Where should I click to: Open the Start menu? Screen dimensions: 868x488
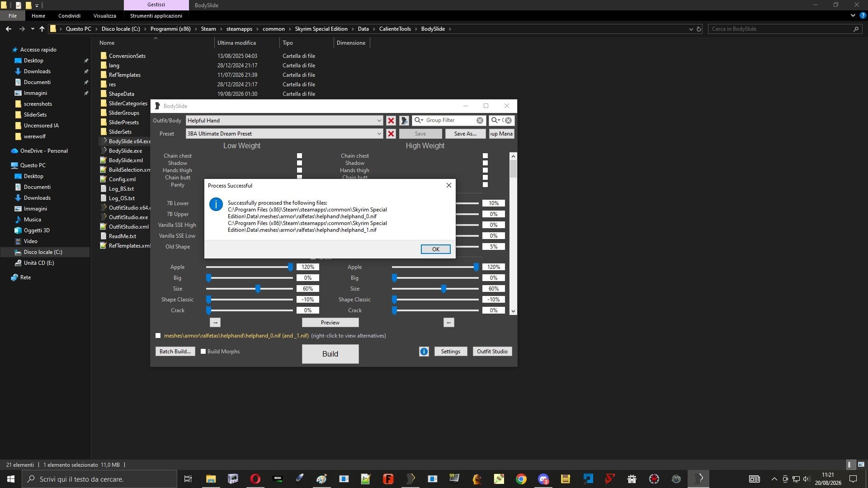coord(11,479)
